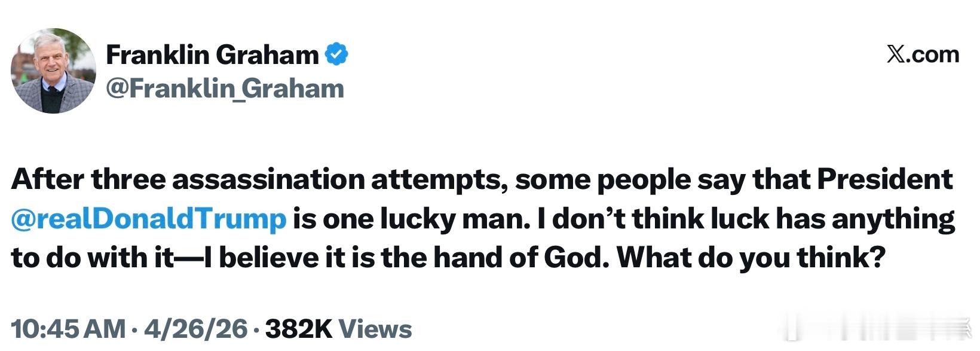Click the words "hand of God"
The height and width of the screenshot is (351, 980).
tap(516, 258)
